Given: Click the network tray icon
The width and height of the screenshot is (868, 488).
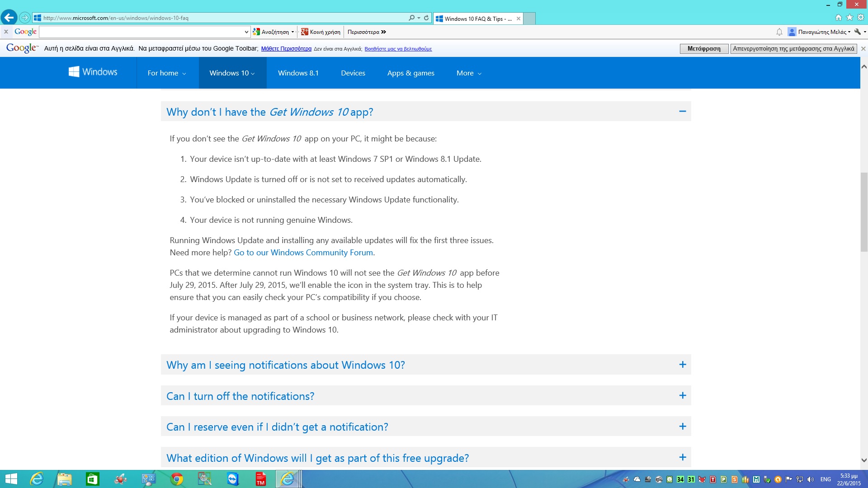Looking at the screenshot, I should point(800,479).
